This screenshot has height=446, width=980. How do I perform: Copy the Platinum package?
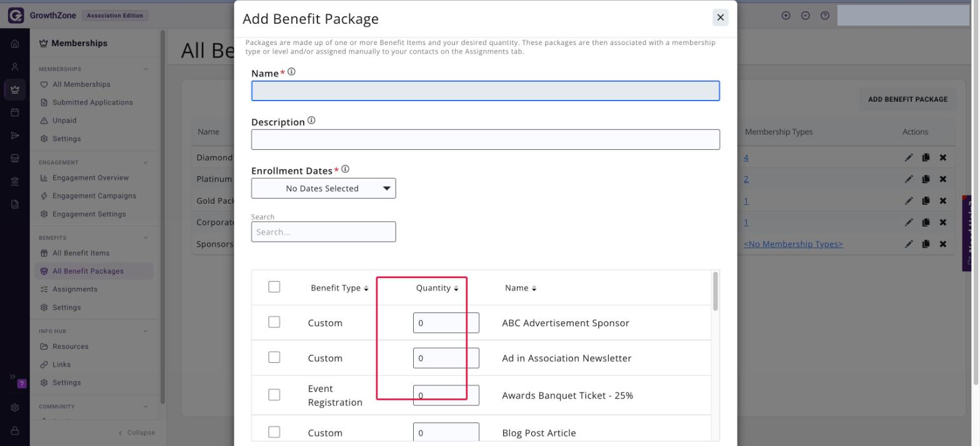pos(926,179)
